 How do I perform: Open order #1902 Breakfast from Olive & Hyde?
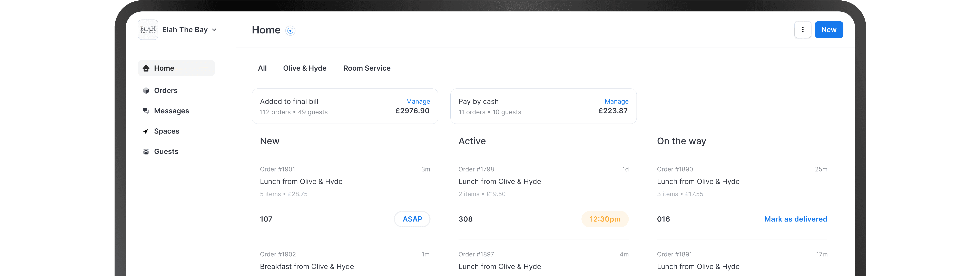pos(307,266)
